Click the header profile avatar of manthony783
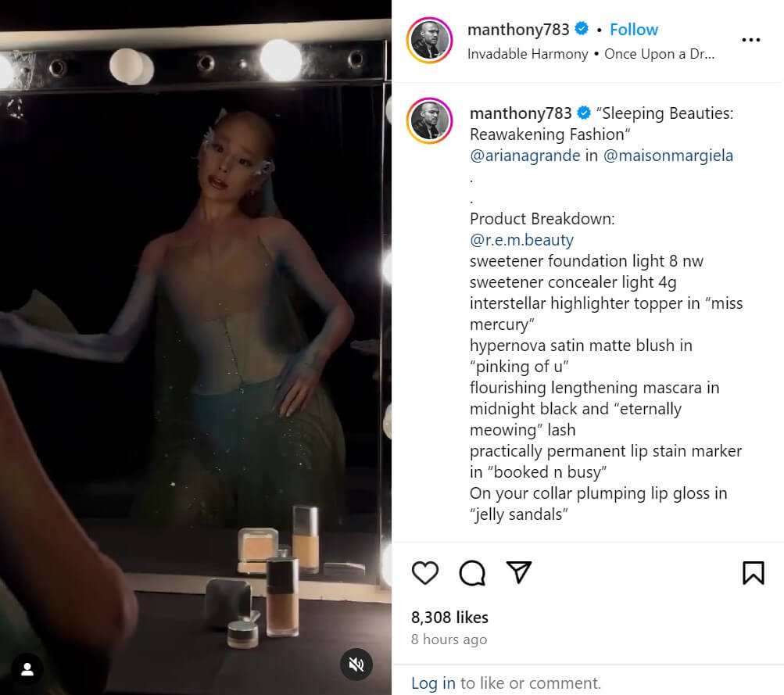The height and width of the screenshot is (695, 784). click(430, 40)
